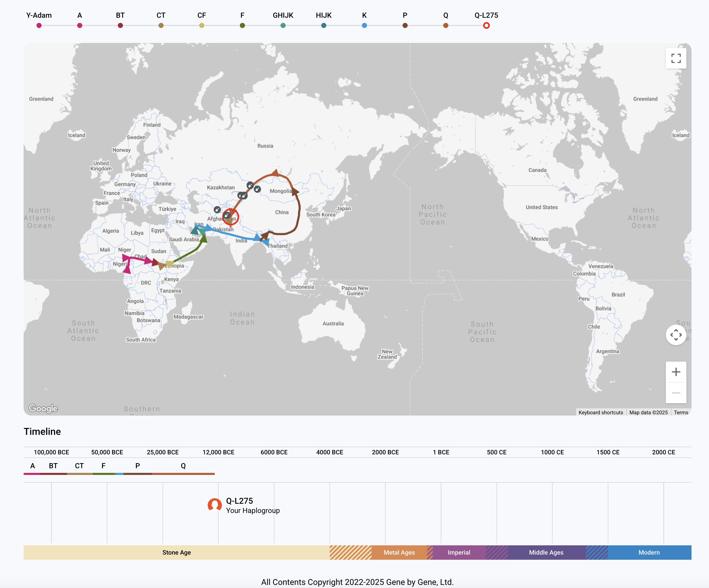
Task: Click the Modern era segment
Action: coord(649,553)
